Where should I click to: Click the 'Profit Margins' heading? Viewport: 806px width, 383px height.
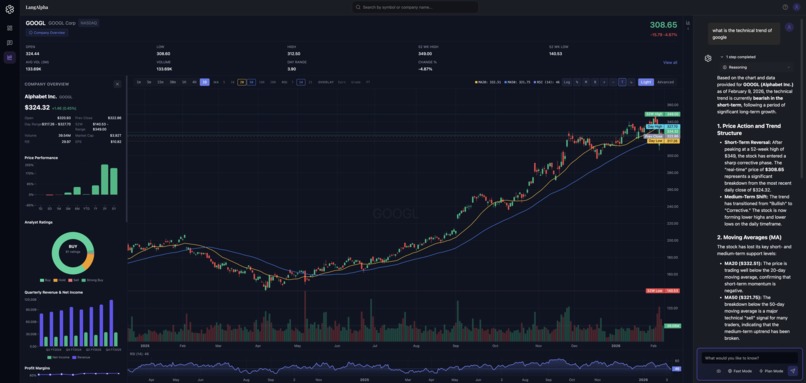pyautogui.click(x=36, y=368)
